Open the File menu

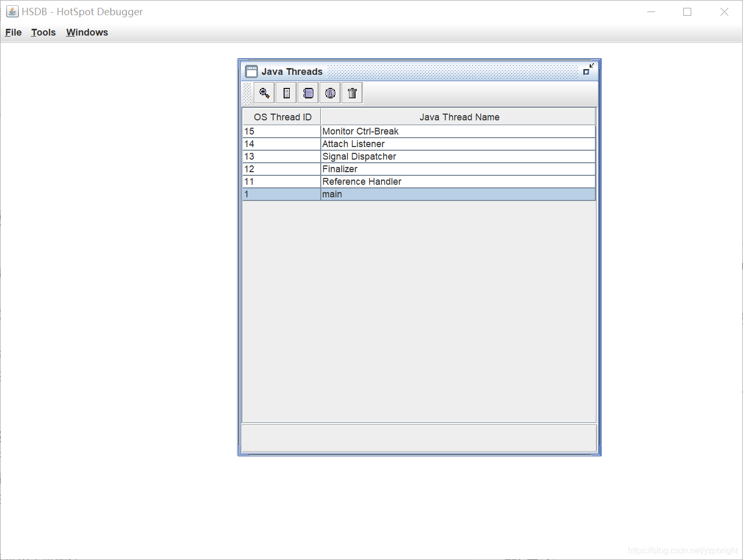coord(13,32)
